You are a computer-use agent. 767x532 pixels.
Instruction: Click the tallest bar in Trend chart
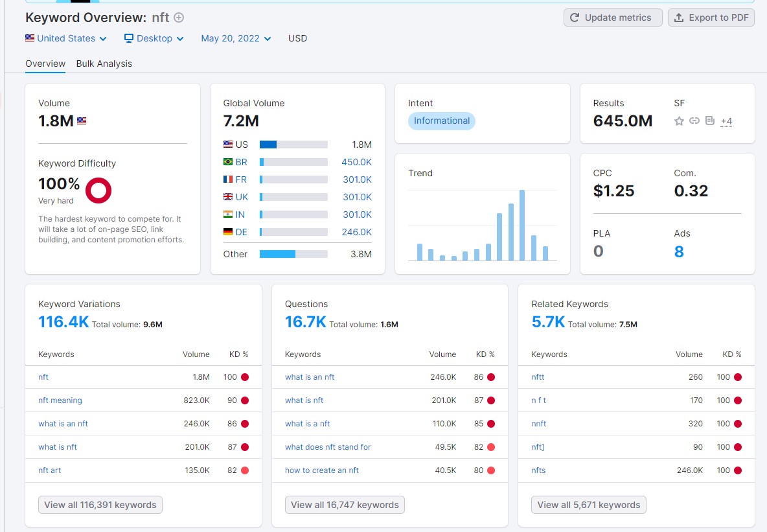(522, 225)
